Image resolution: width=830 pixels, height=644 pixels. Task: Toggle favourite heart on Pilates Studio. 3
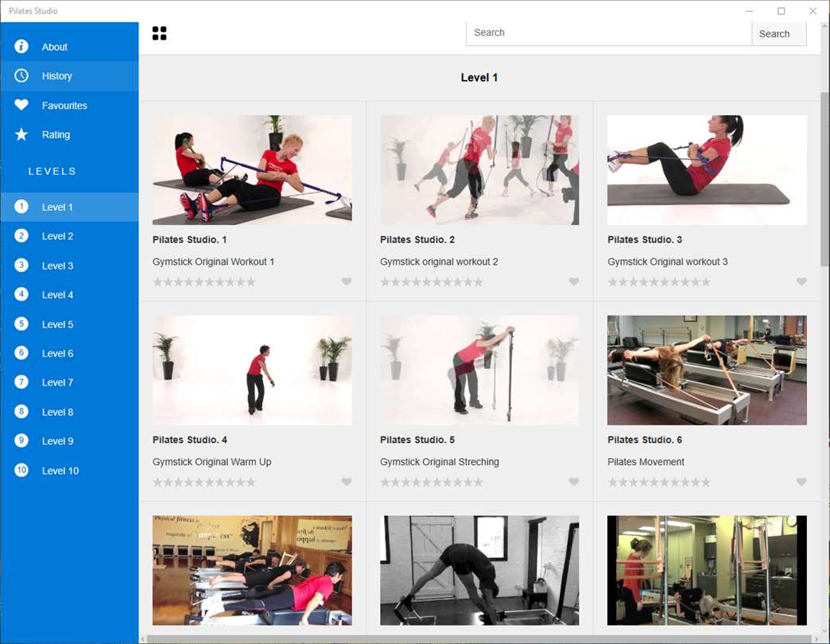[801, 281]
